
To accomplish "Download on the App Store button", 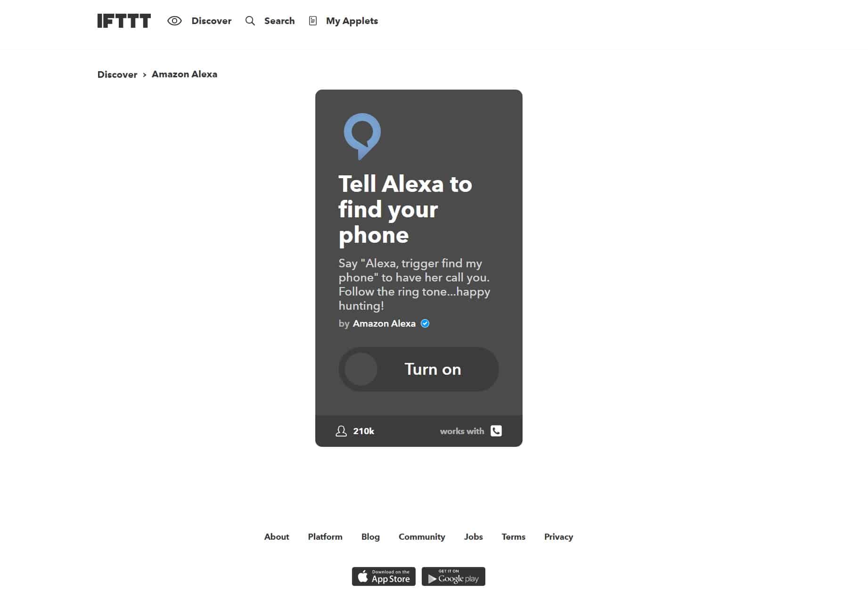I will point(384,576).
